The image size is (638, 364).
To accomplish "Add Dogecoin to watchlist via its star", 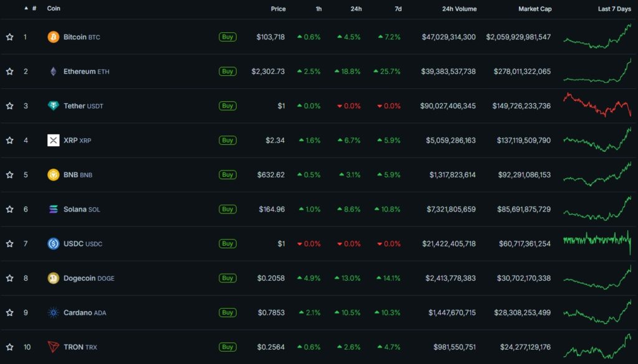I will click(x=9, y=278).
